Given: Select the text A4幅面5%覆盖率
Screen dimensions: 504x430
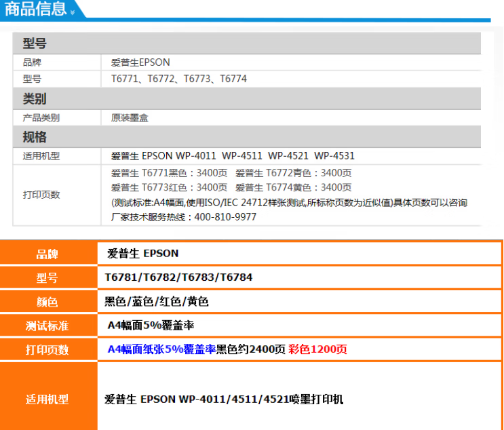Looking at the screenshot, I should [x=151, y=326].
